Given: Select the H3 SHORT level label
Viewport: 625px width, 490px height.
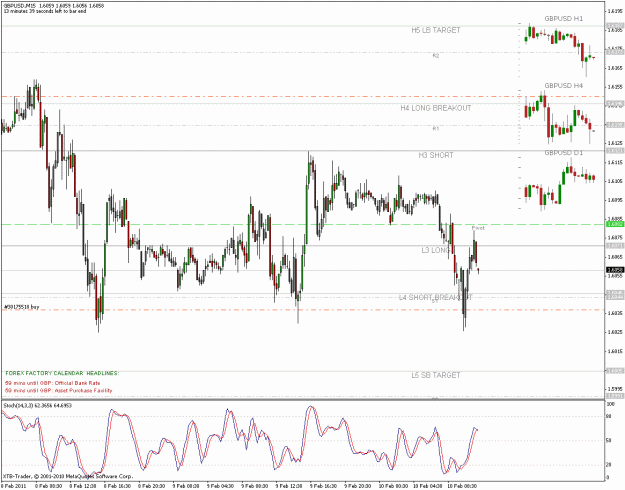Looking at the screenshot, I should click(436, 155).
